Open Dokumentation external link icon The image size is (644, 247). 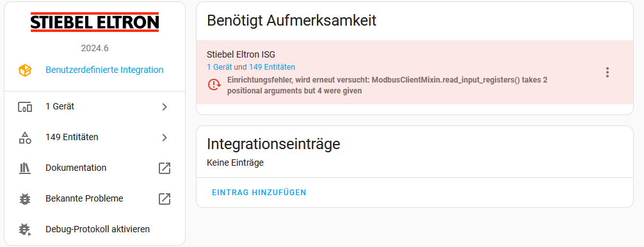[x=165, y=168]
